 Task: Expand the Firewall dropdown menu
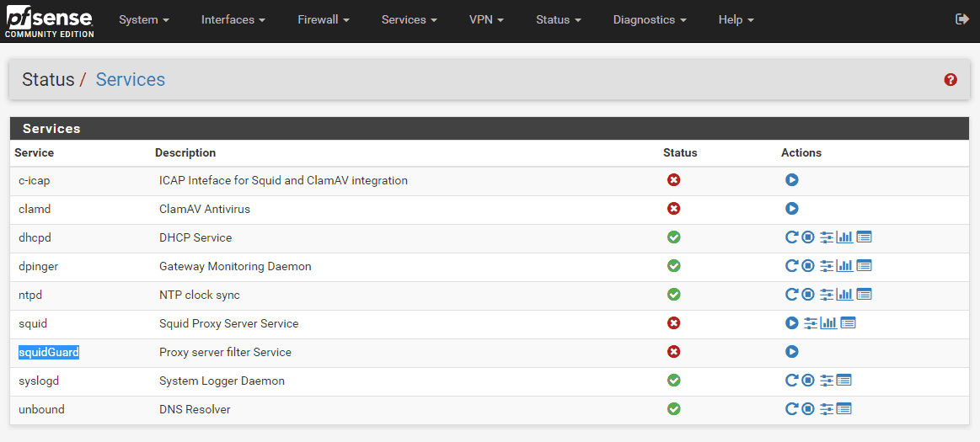(x=323, y=20)
